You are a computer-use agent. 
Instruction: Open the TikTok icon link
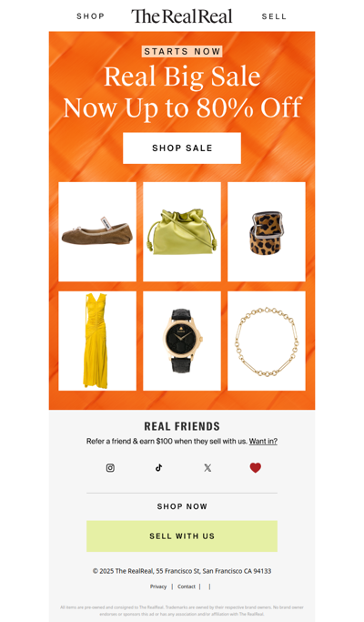point(158,468)
